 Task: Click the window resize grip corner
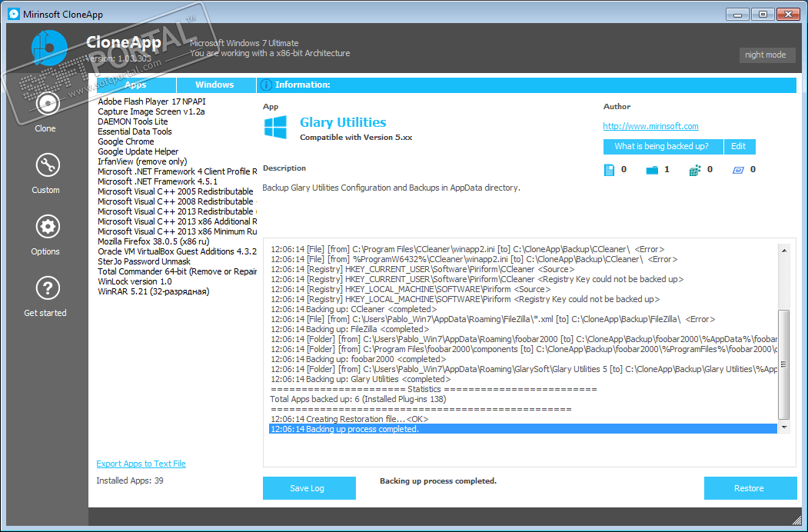pyautogui.click(x=796, y=520)
